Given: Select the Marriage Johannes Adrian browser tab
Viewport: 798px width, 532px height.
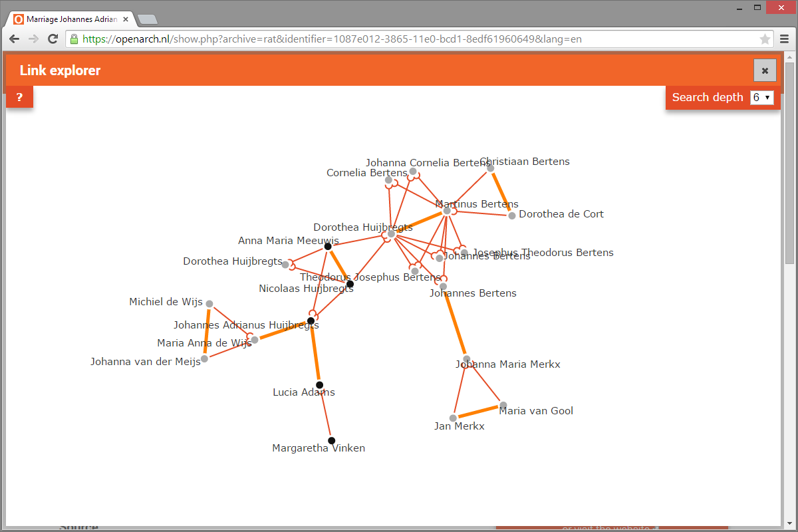Looking at the screenshot, I should click(x=72, y=19).
